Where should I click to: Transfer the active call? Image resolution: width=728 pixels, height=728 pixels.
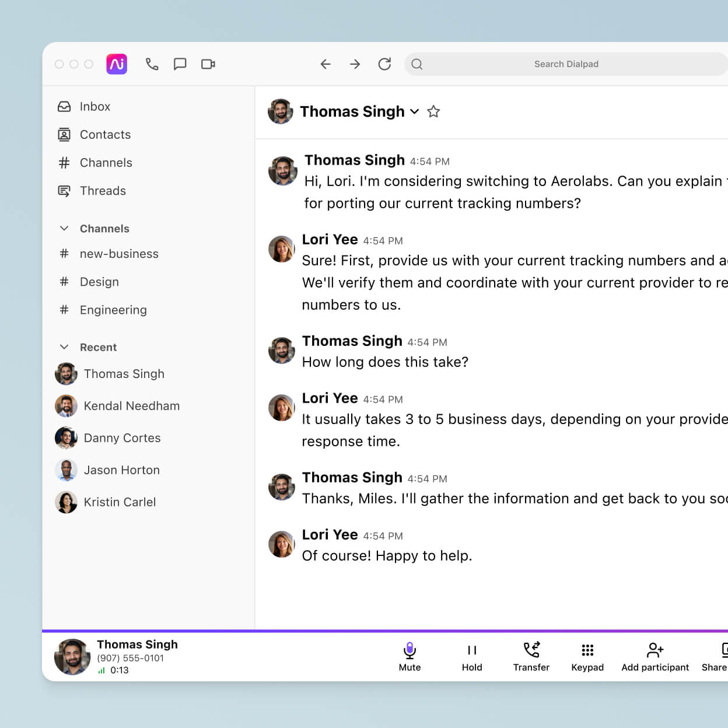click(531, 654)
